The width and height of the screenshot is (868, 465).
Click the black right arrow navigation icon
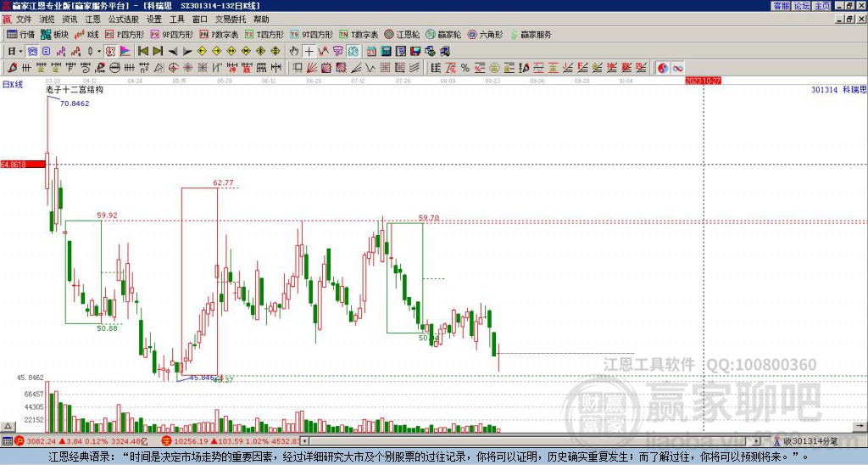tap(187, 52)
